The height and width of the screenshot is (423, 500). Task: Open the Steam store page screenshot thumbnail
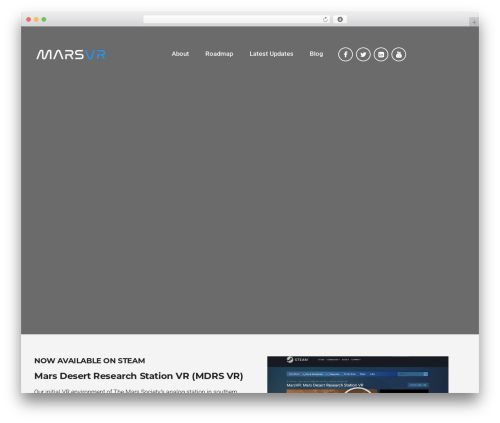tap(358, 374)
